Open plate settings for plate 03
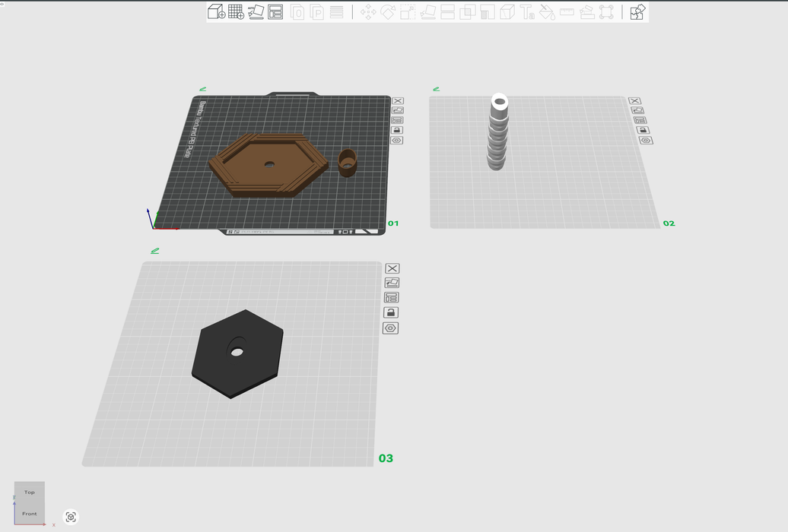This screenshot has width=788, height=532. (x=391, y=328)
